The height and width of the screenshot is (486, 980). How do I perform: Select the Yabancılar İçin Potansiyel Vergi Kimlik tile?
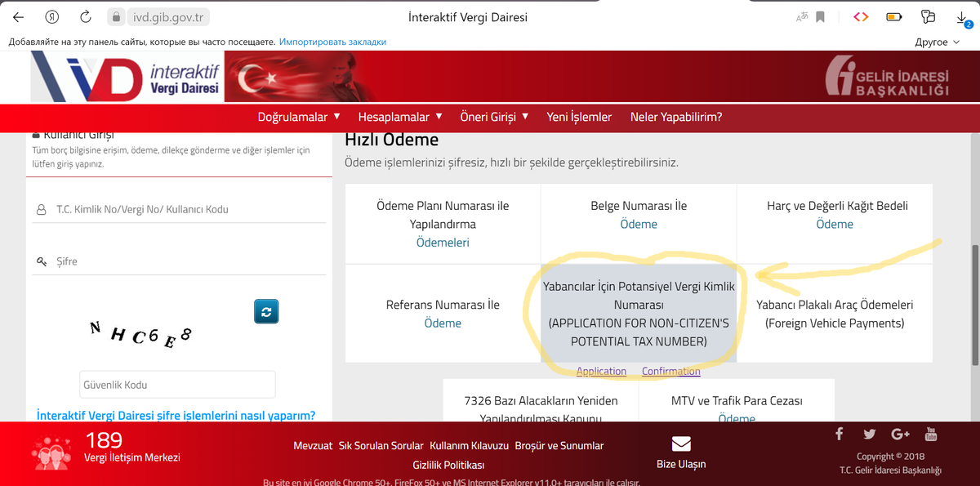[x=639, y=314]
